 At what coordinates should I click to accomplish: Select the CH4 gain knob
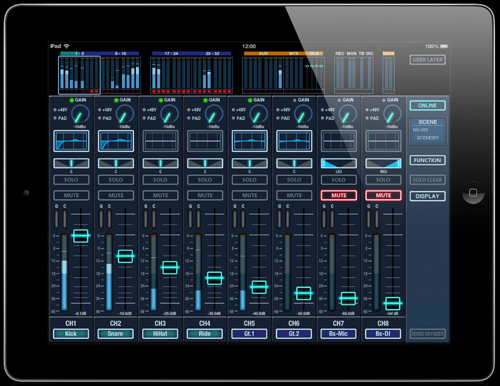[214, 114]
